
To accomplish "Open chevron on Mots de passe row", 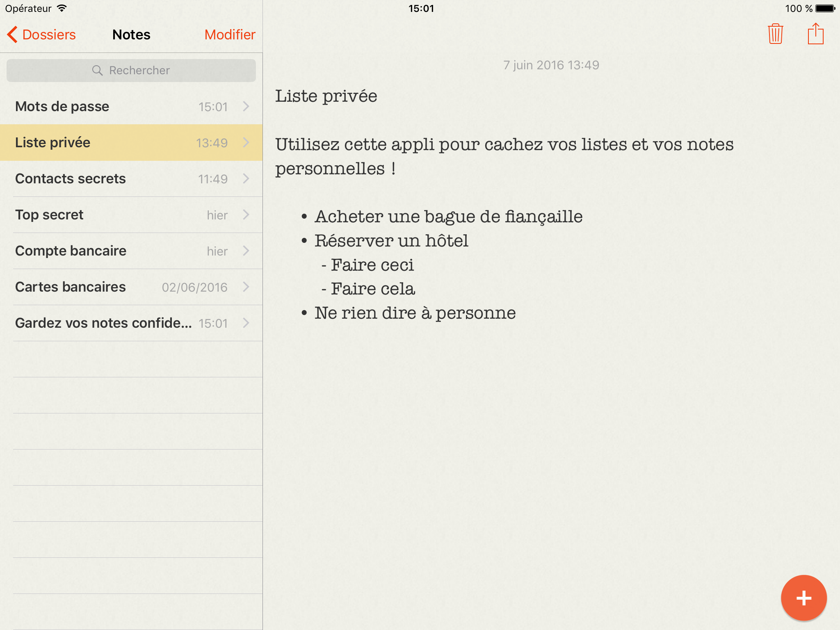I will click(246, 107).
